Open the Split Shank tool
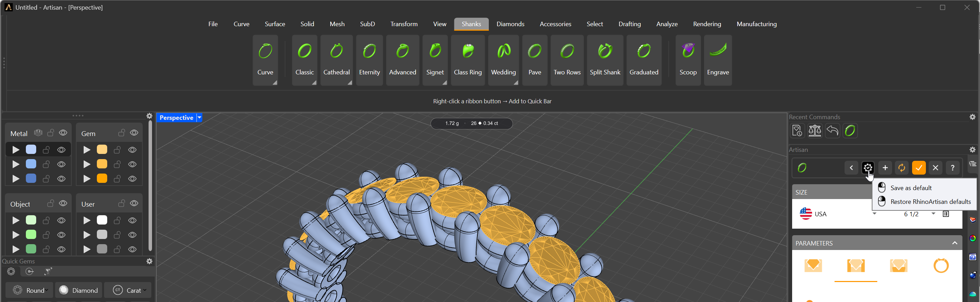The width and height of the screenshot is (980, 302). [x=605, y=60]
